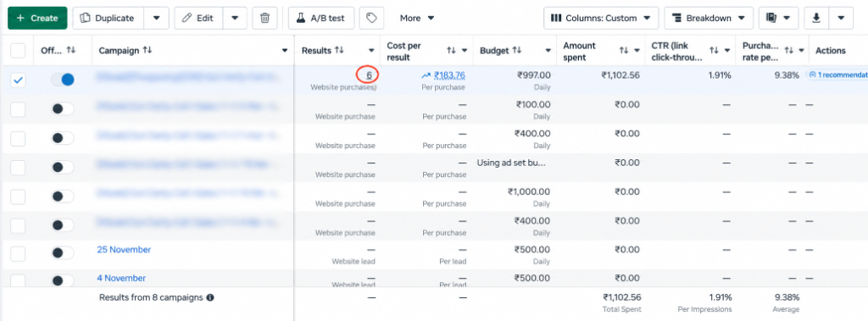Toggle on the 25 November campaign

[63, 253]
